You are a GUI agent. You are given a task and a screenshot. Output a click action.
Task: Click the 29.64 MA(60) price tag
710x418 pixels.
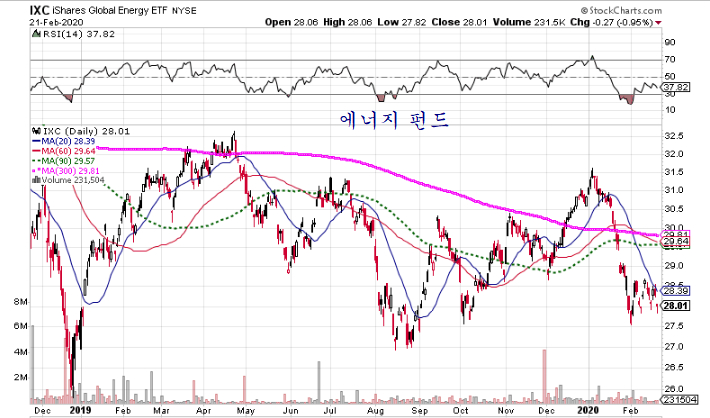(x=676, y=242)
